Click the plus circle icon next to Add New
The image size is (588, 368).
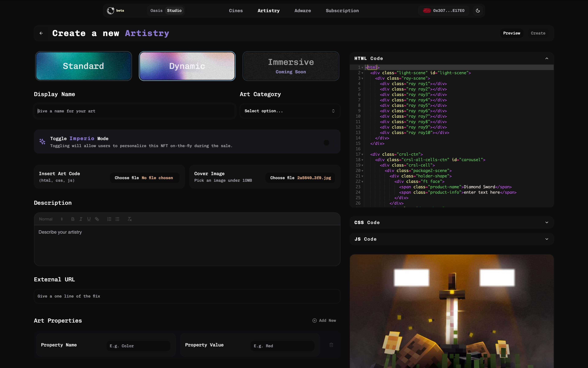click(x=315, y=321)
